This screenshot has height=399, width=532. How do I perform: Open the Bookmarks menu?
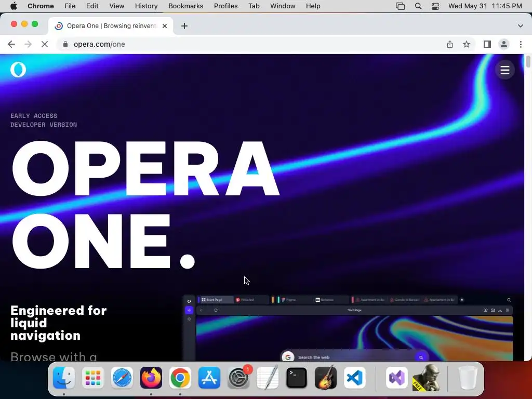tap(185, 6)
